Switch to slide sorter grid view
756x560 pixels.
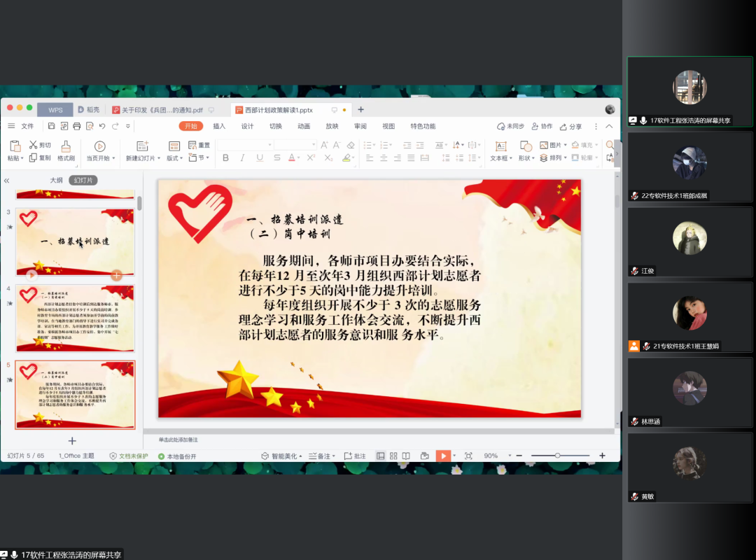[393, 456]
